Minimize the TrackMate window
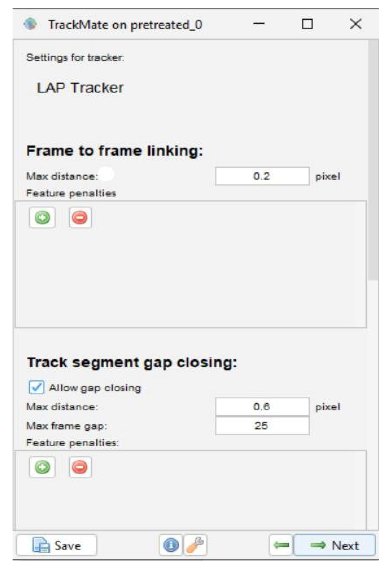The width and height of the screenshot is (392, 570). (x=259, y=24)
